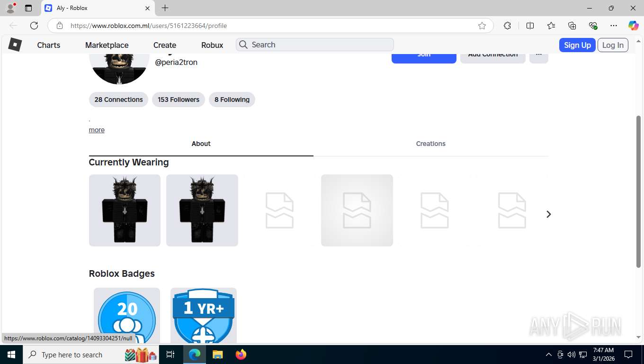The image size is (644, 364).
Task: Open the 8 Following list
Action: tap(232, 100)
